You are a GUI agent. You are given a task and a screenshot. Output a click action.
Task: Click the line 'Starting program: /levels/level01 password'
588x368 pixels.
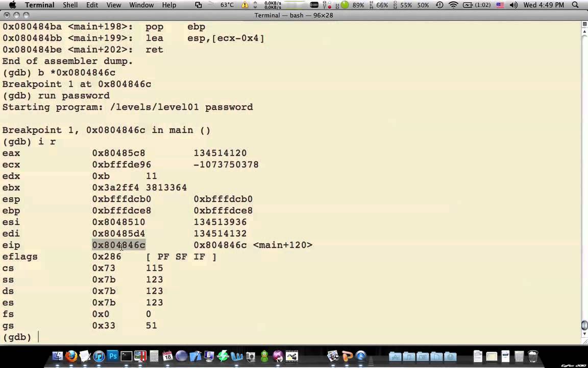(128, 107)
